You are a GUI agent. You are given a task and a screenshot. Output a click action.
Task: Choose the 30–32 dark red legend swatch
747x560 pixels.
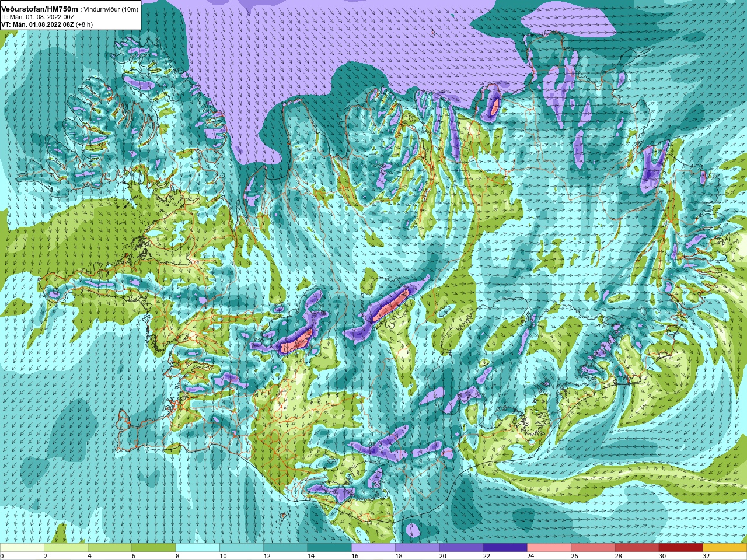681,548
